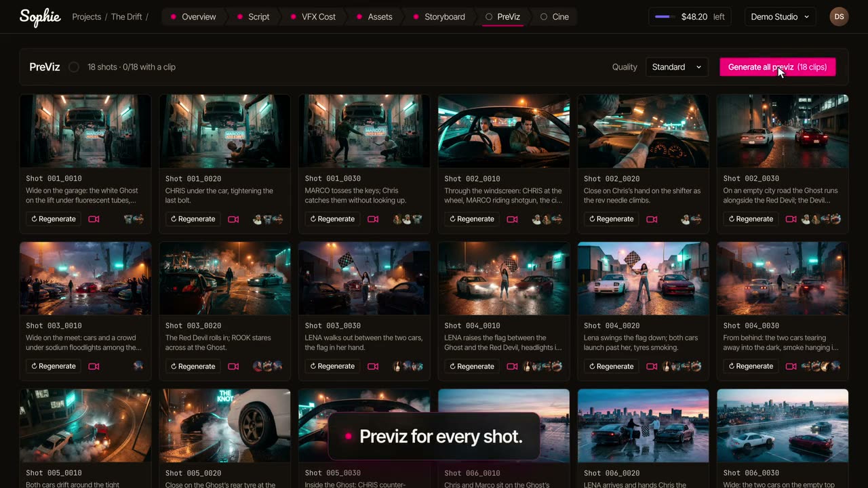Open the Projects breadcrumb link
Viewport: 868px width, 488px height.
tap(87, 17)
